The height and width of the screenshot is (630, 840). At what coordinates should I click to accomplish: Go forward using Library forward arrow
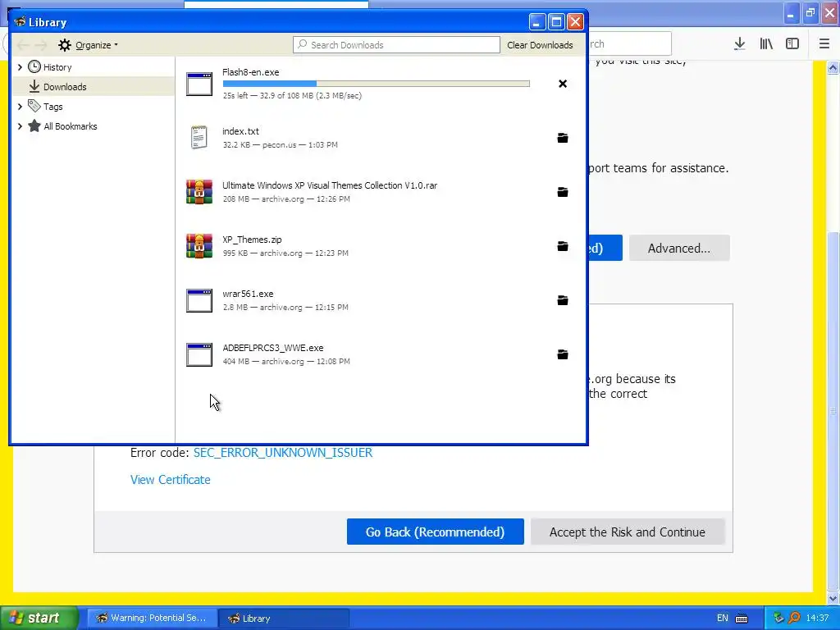point(41,45)
